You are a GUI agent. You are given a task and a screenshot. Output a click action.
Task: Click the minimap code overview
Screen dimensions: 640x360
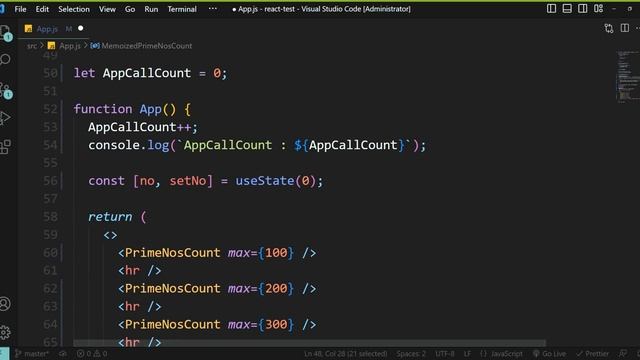pos(627,76)
